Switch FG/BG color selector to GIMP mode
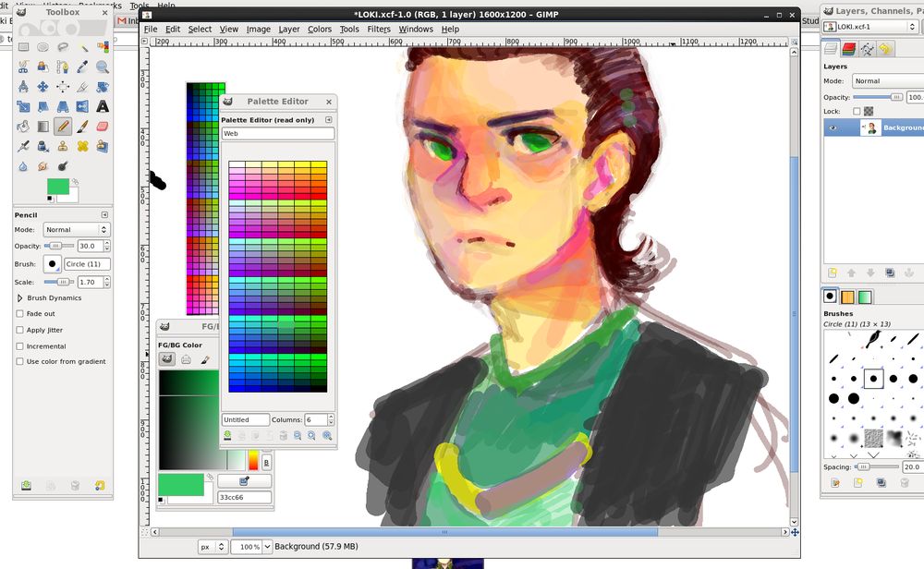 click(x=167, y=358)
